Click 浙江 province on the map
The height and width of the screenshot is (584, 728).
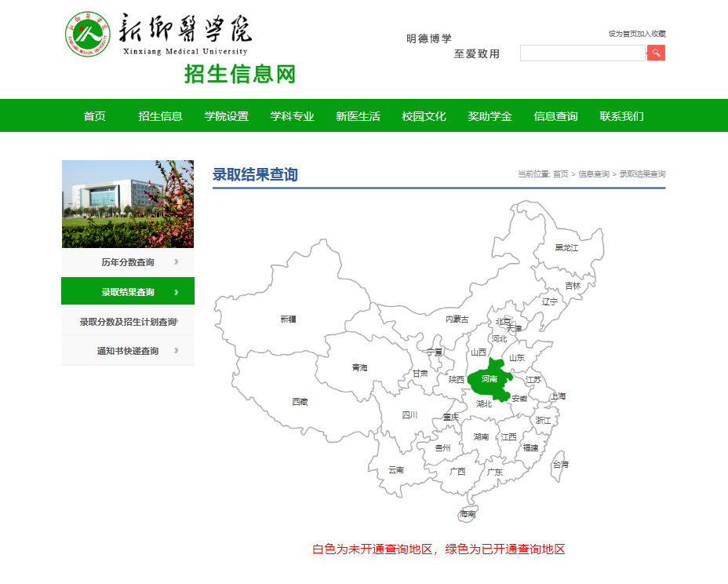click(x=543, y=421)
